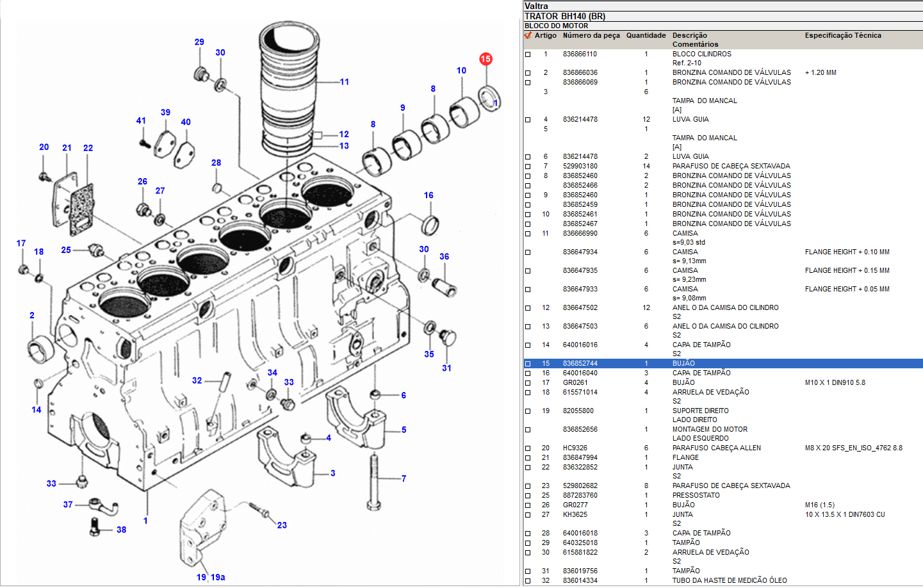This screenshot has height=588, width=923.
Task: Select callout 41 in the diagram
Action: (x=141, y=120)
